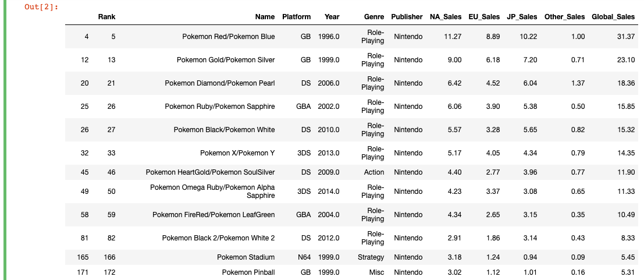Click the Other_Sales column header
This screenshot has width=644, height=280.
click(x=565, y=17)
